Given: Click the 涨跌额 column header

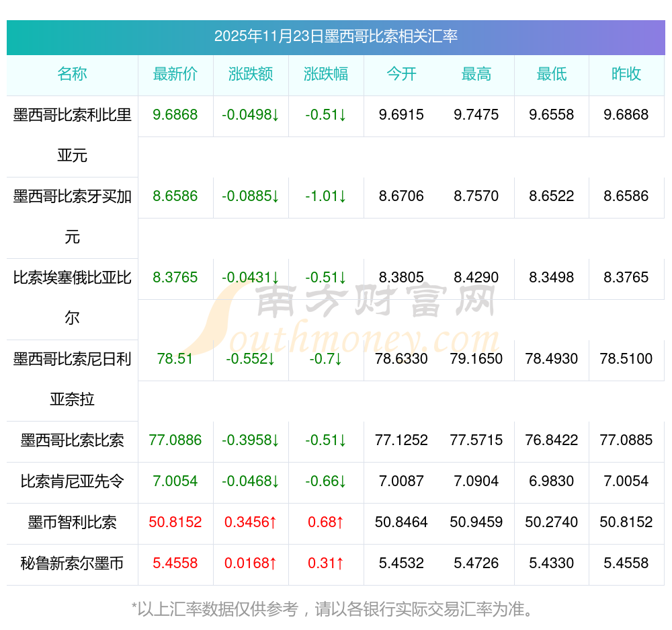Looking at the screenshot, I should pos(251,74).
